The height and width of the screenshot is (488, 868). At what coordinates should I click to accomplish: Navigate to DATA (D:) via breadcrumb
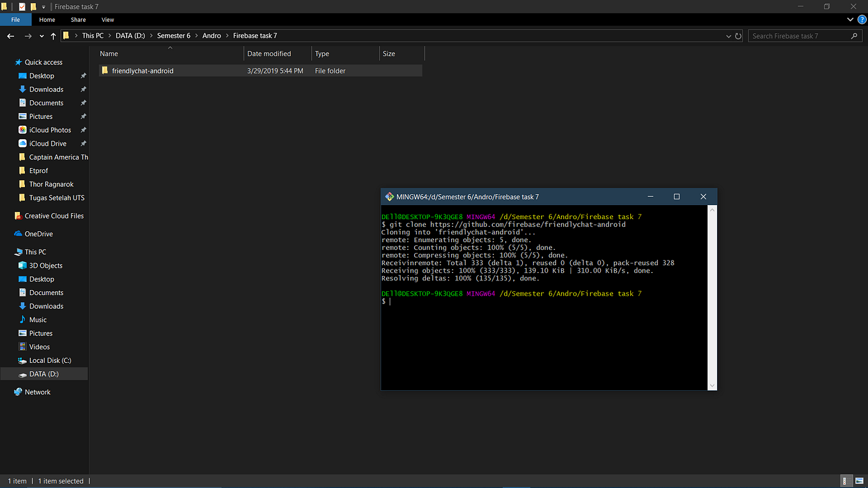(130, 36)
